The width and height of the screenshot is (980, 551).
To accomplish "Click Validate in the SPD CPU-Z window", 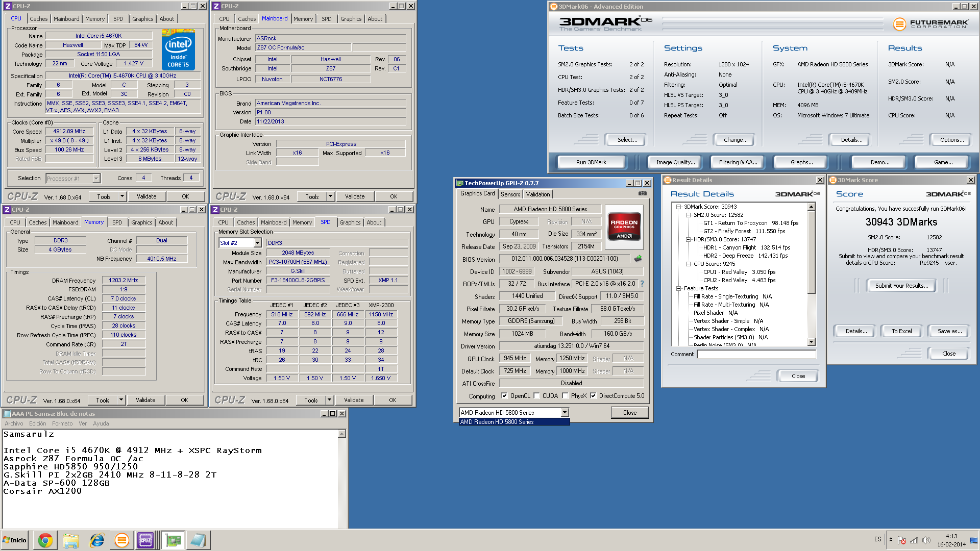I will (353, 400).
